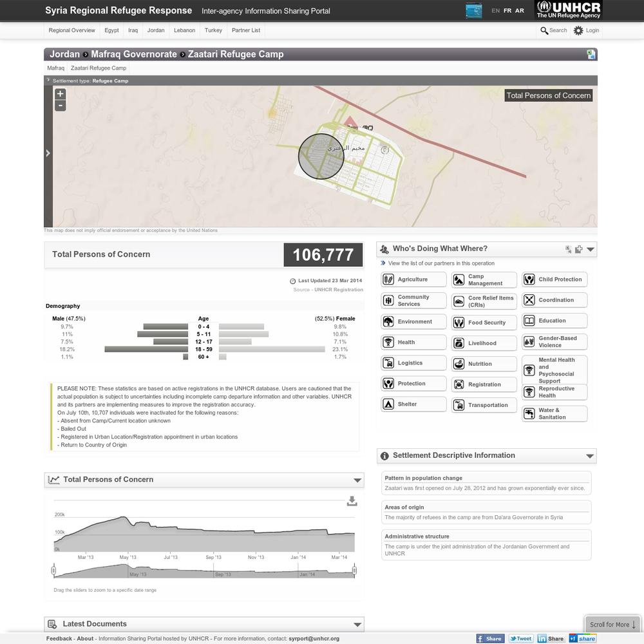Select the Child Protection sector icon
The image size is (644, 644).
(x=529, y=279)
